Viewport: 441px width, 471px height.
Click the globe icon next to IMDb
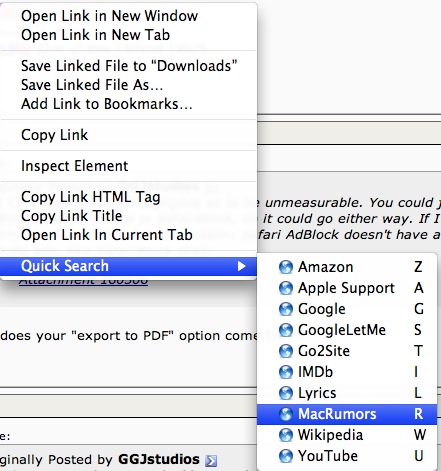[286, 372]
